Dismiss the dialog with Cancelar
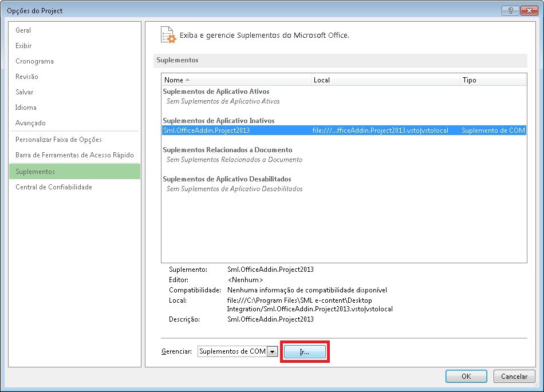This screenshot has height=392, width=544. (x=514, y=376)
